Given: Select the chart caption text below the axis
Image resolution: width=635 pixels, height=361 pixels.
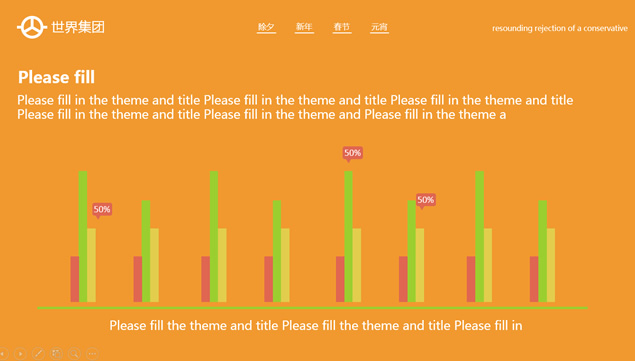Looking at the screenshot, I should pos(316,325).
